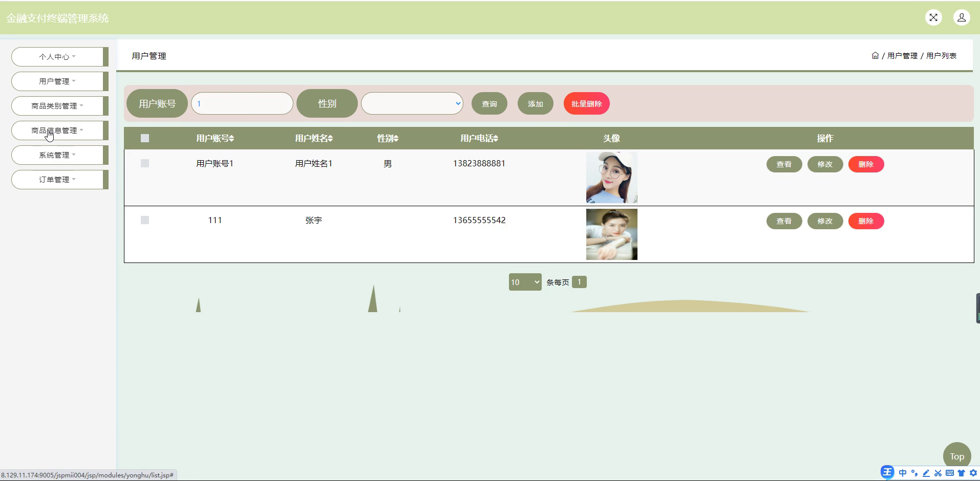Screen dimensions: 980x481
Task: Click 用户列表 in breadcrumb
Action: click(x=941, y=56)
